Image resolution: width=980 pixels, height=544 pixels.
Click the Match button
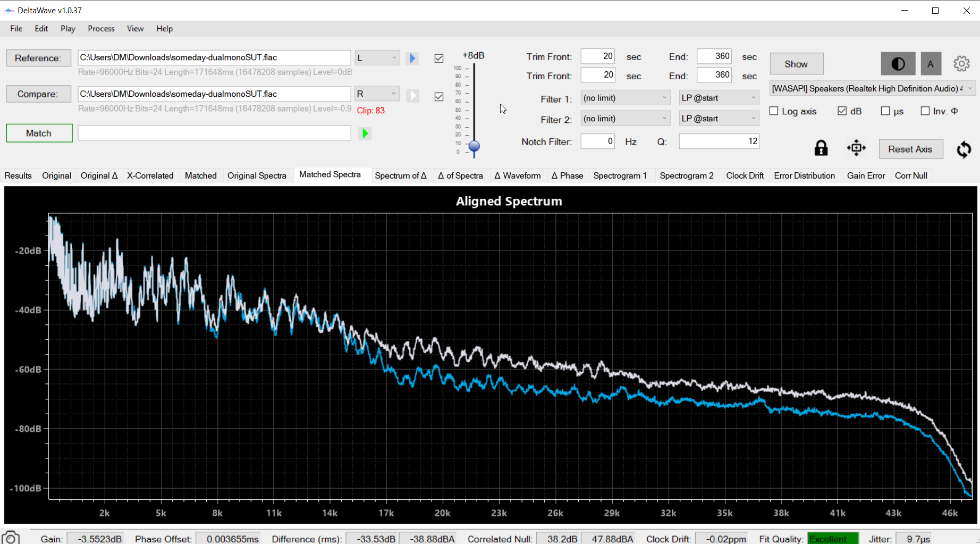[x=39, y=133]
